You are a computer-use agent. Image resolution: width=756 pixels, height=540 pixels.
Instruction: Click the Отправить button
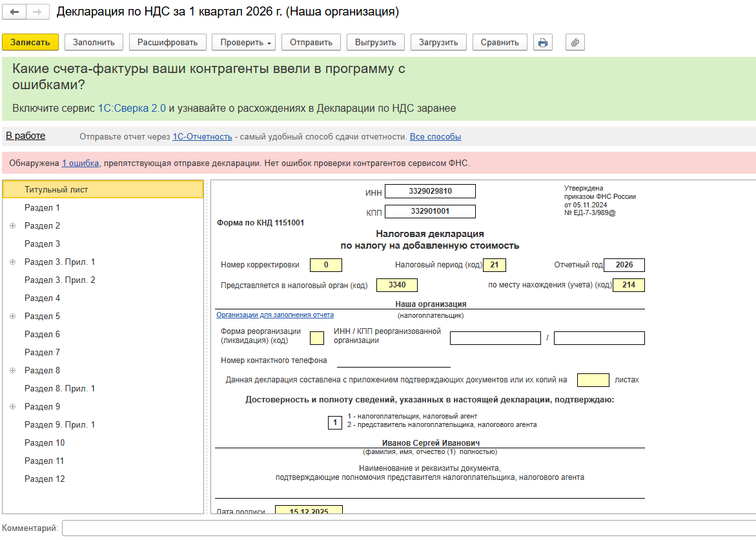pos(311,43)
